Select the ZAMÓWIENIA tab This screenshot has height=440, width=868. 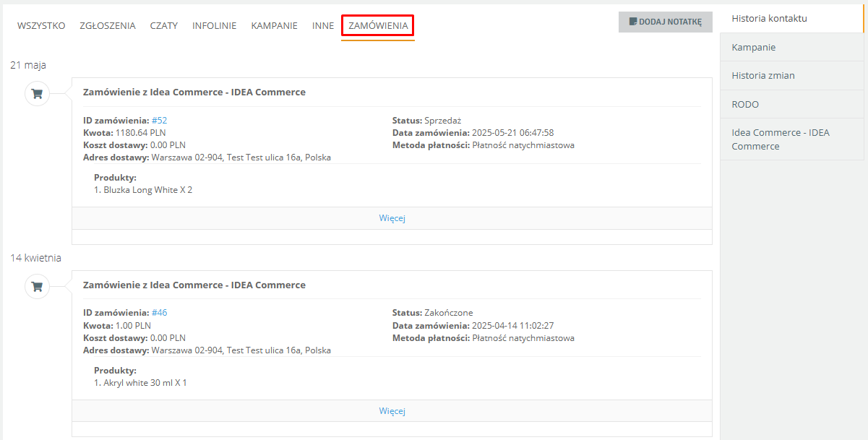click(378, 26)
